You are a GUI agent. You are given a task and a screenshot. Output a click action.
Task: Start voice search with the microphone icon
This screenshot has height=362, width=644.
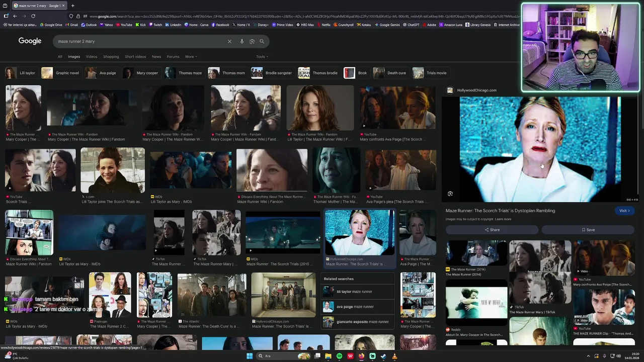242,41
